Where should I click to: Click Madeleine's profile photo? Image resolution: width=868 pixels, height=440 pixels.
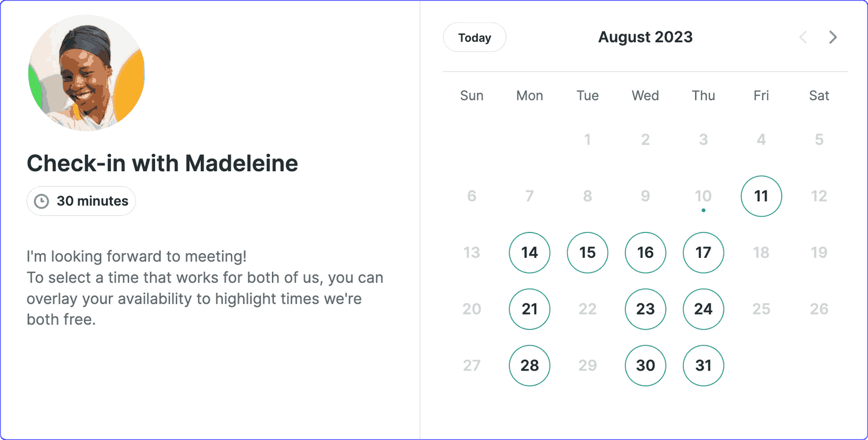86,73
